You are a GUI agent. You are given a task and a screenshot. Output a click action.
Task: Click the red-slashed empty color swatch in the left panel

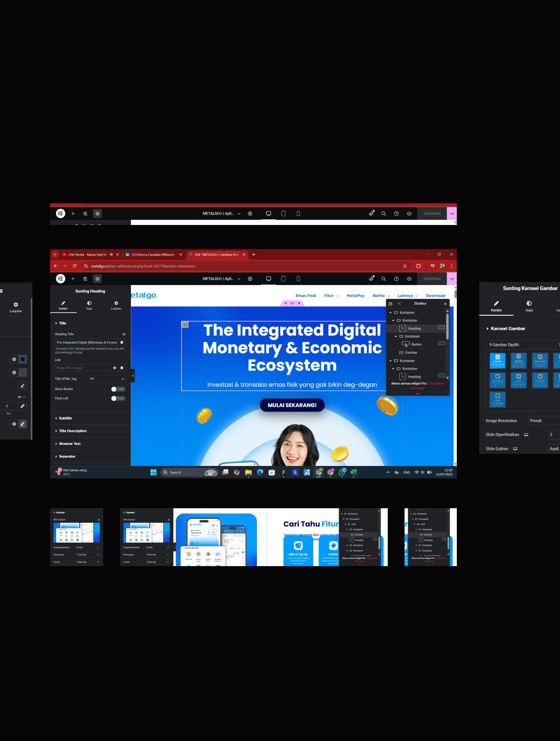click(x=23, y=372)
